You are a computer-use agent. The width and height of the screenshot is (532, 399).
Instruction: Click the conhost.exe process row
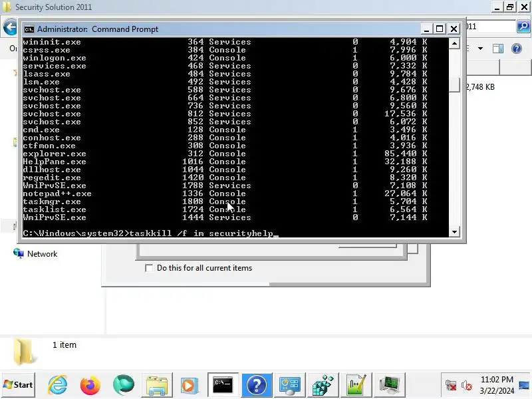tap(225, 138)
